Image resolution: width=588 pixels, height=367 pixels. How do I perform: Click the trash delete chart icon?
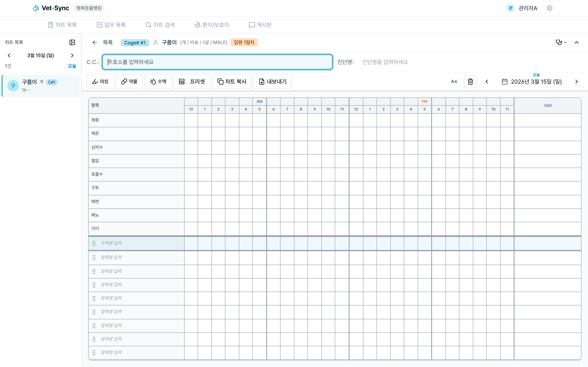(x=470, y=82)
